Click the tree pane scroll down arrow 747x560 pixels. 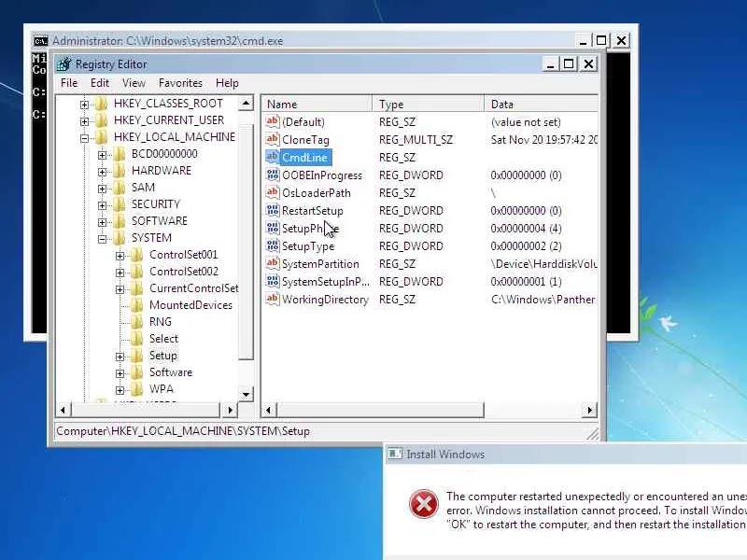[x=246, y=394]
